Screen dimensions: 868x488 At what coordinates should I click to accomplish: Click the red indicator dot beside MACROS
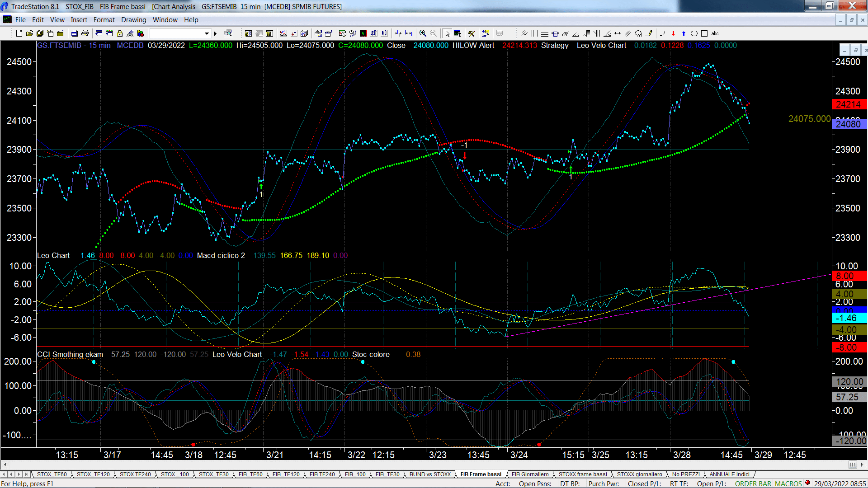pyautogui.click(x=807, y=483)
